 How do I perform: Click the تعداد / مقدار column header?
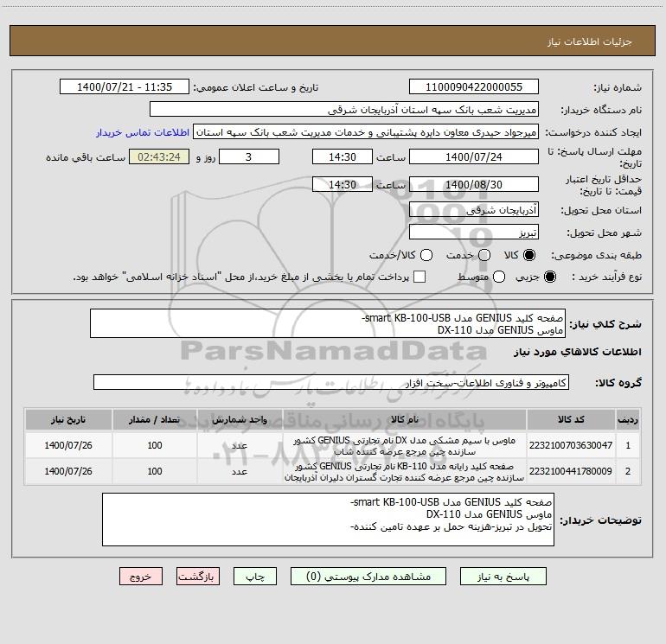click(x=155, y=419)
